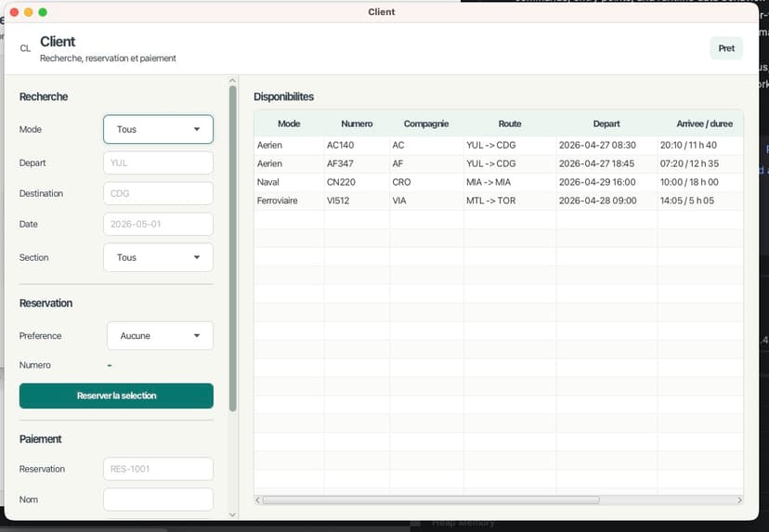Open the Mode dropdown in Recherche
The height and width of the screenshot is (532, 769).
click(x=158, y=129)
